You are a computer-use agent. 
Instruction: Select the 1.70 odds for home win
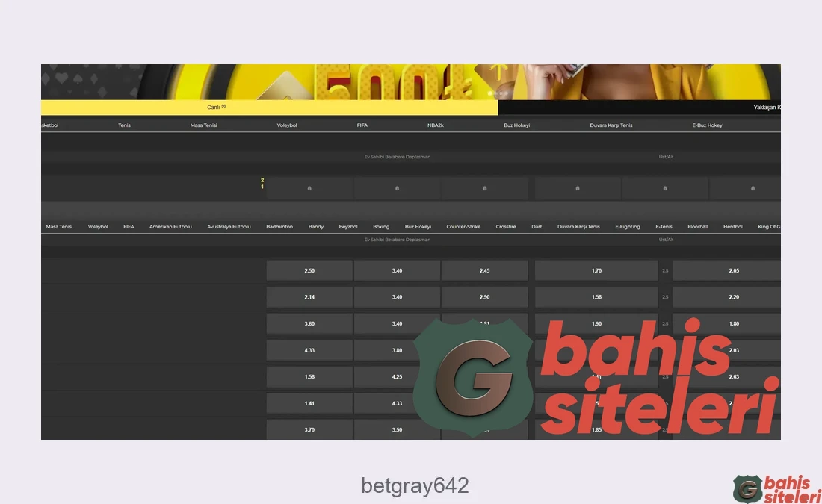point(596,270)
